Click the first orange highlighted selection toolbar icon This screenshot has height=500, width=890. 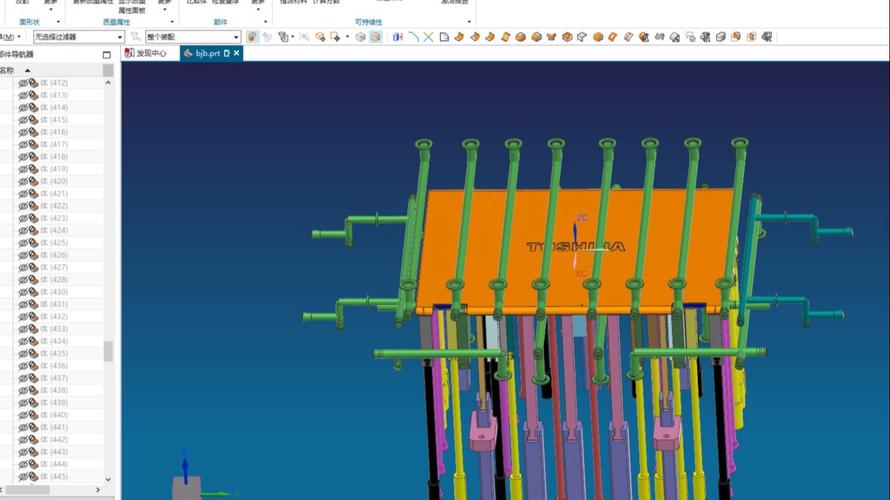tap(252, 37)
